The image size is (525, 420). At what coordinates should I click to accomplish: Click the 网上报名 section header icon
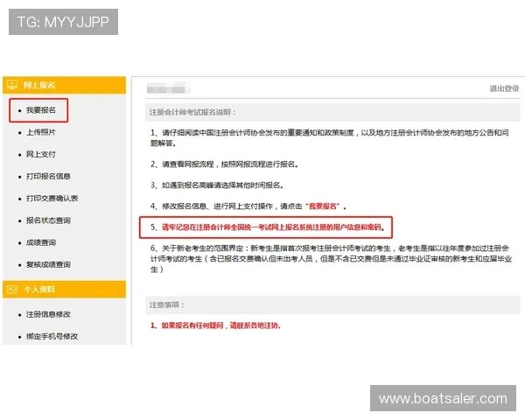tap(12, 85)
